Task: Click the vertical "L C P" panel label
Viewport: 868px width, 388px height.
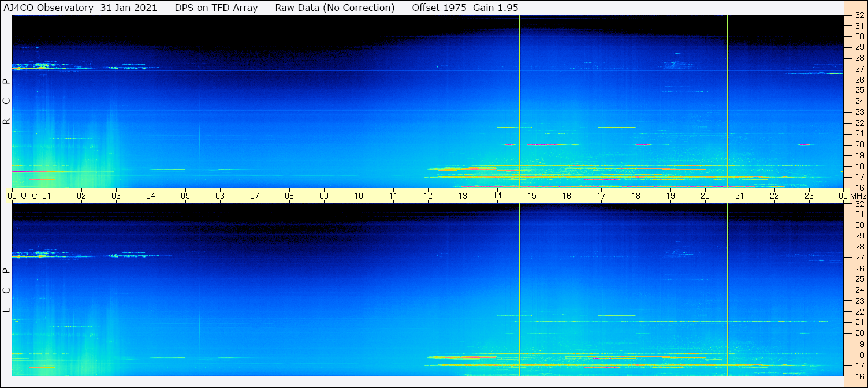Action: point(7,290)
